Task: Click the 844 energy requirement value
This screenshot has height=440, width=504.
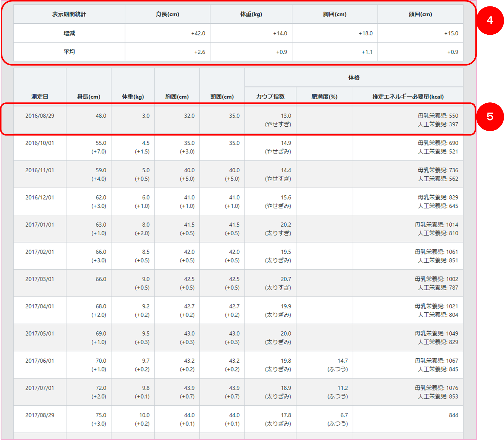Action: click(453, 415)
